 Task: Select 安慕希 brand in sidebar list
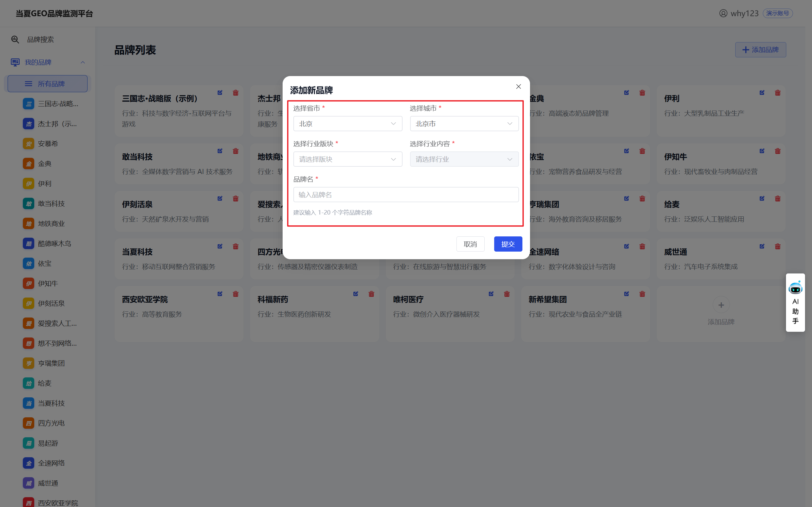[48, 144]
